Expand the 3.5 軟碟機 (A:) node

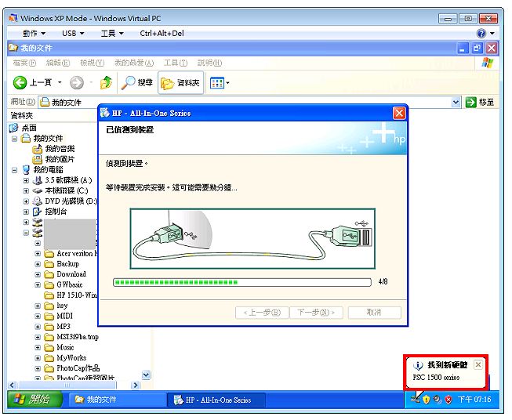pyautogui.click(x=26, y=180)
